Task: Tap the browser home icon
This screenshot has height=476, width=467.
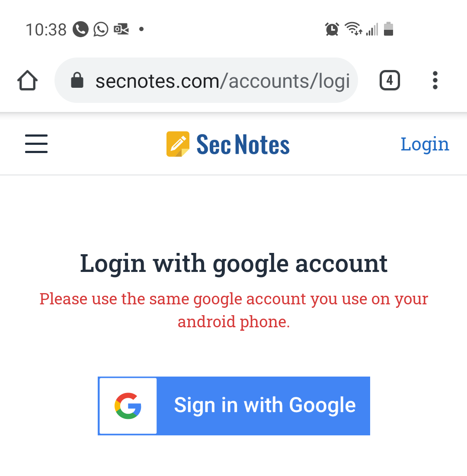Action: point(27,80)
